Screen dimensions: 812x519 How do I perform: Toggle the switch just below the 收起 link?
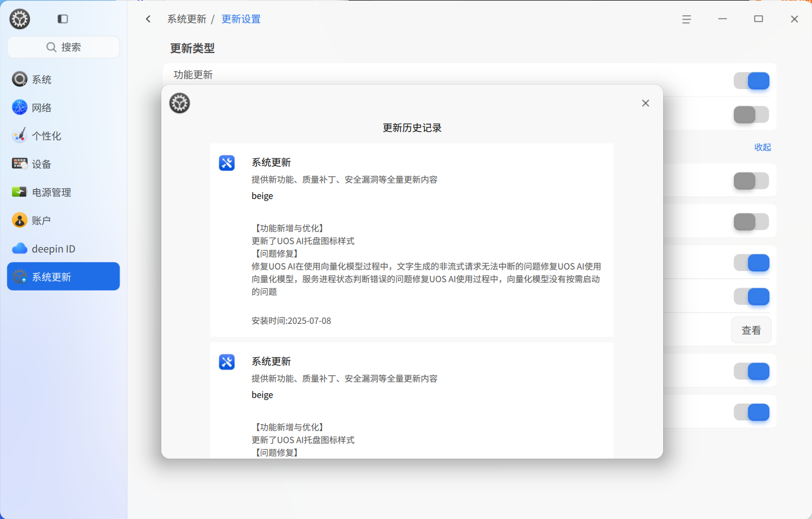coord(752,181)
